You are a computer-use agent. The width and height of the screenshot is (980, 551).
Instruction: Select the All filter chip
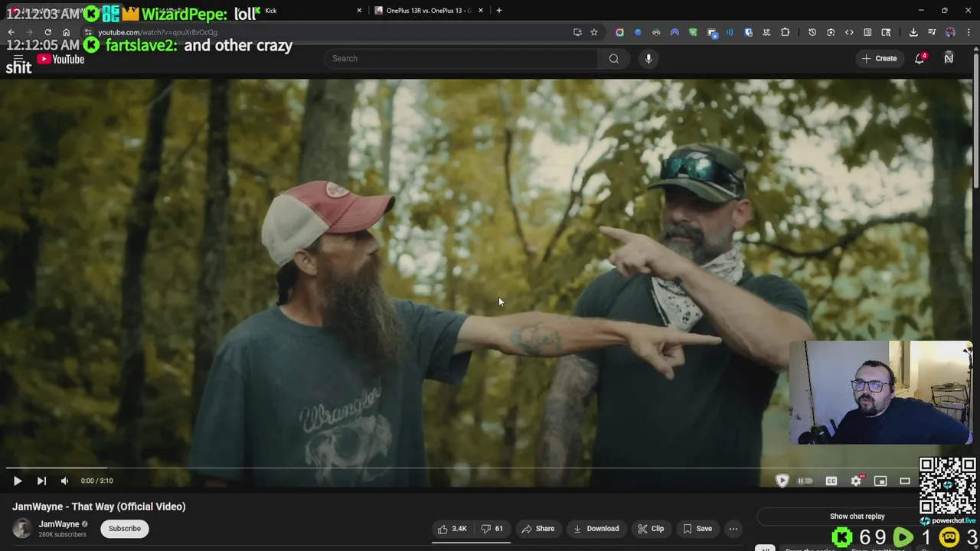click(764, 548)
